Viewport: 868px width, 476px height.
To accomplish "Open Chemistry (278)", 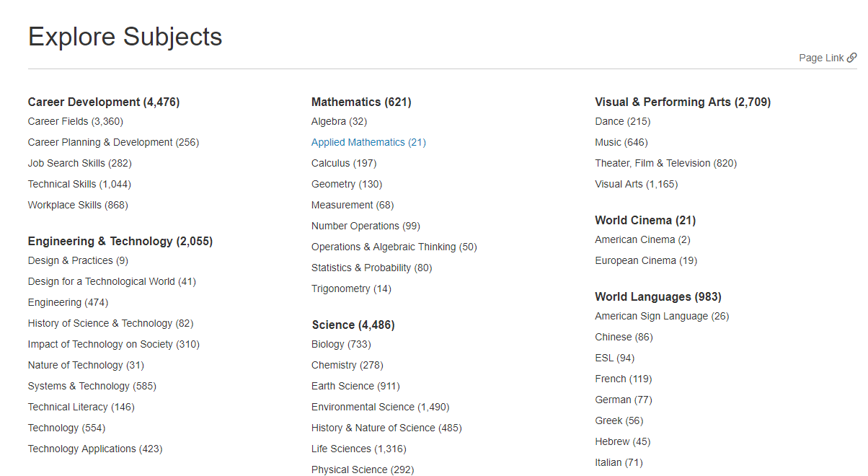I will [x=347, y=365].
